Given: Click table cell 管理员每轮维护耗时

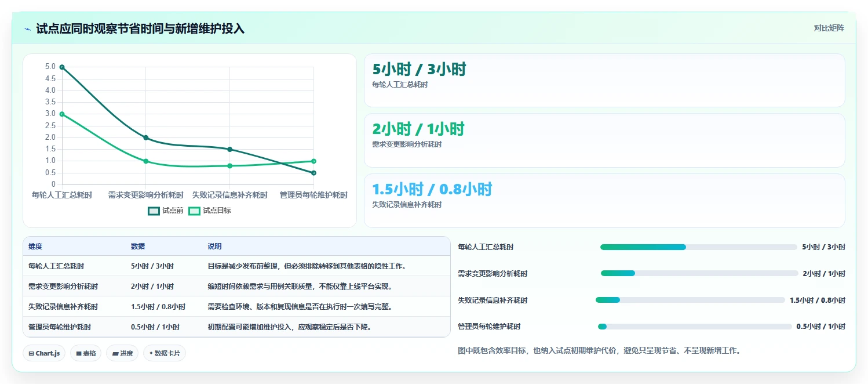Looking at the screenshot, I should [60, 327].
